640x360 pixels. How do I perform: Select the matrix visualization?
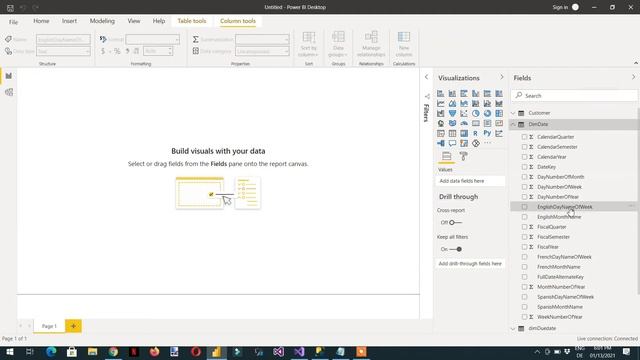click(x=464, y=133)
